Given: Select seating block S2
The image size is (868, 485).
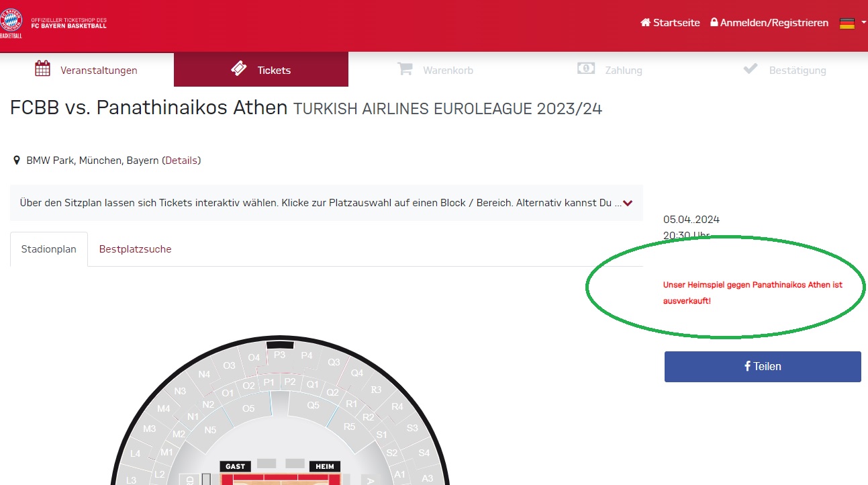Looking at the screenshot, I should [x=392, y=453].
